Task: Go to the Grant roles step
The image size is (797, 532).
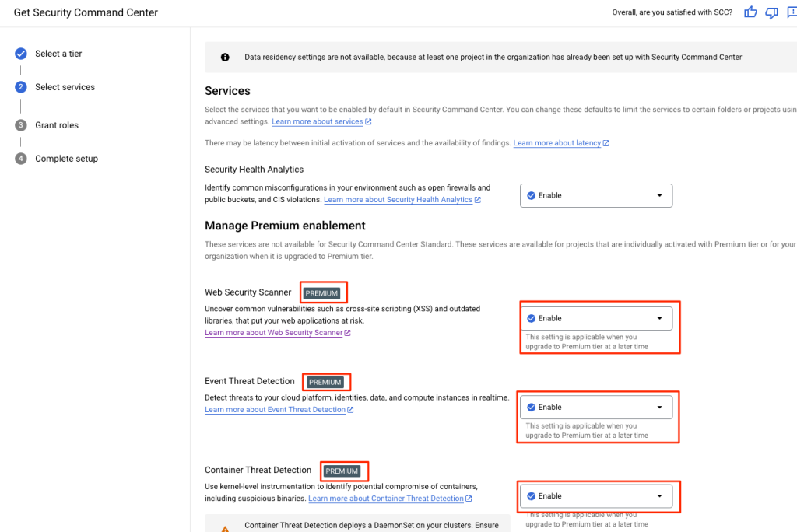Action: (x=57, y=125)
